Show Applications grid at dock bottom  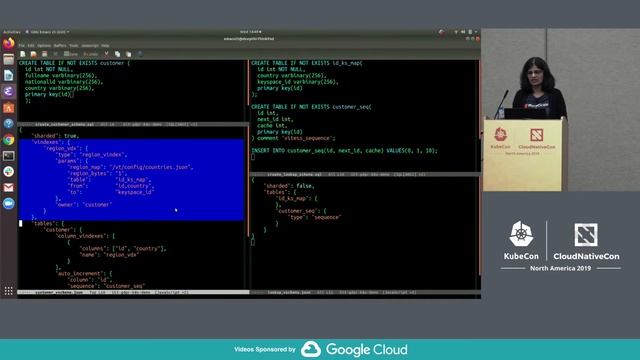(9, 291)
